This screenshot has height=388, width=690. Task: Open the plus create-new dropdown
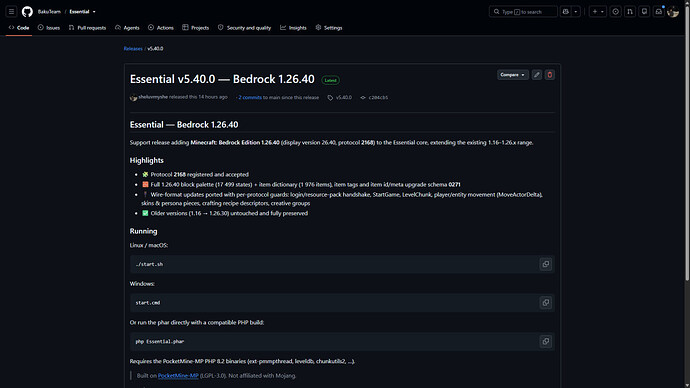(598, 12)
